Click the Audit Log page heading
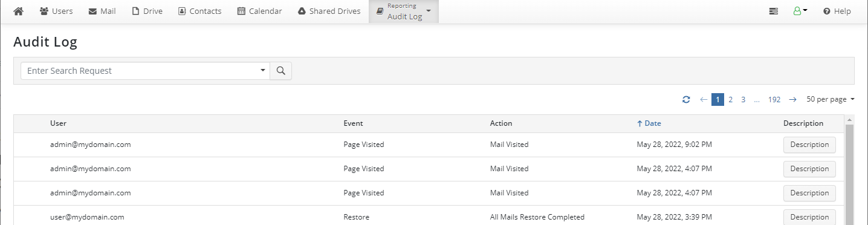Image resolution: width=868 pixels, height=225 pixels. (45, 42)
